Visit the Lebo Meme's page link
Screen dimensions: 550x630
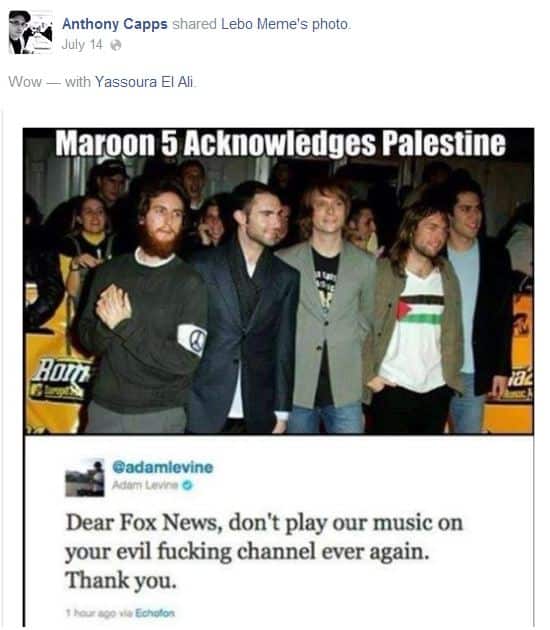(x=265, y=24)
